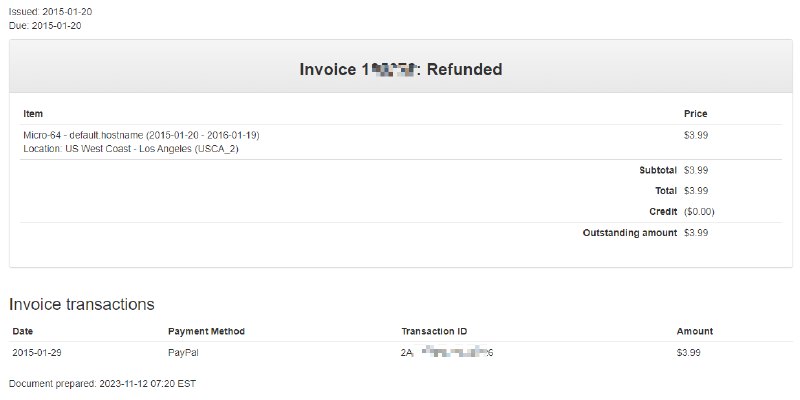
Task: Click the Invoice transactions heading
Action: pyautogui.click(x=82, y=304)
